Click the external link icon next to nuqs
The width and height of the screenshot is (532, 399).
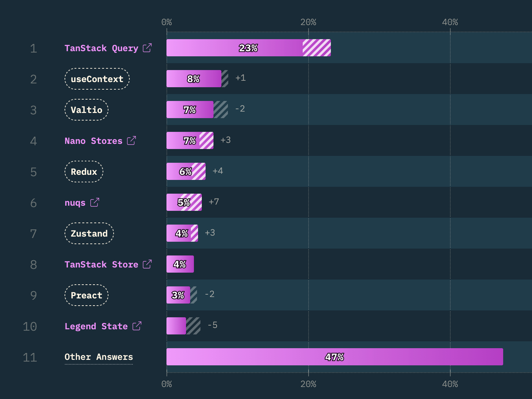[x=95, y=203]
